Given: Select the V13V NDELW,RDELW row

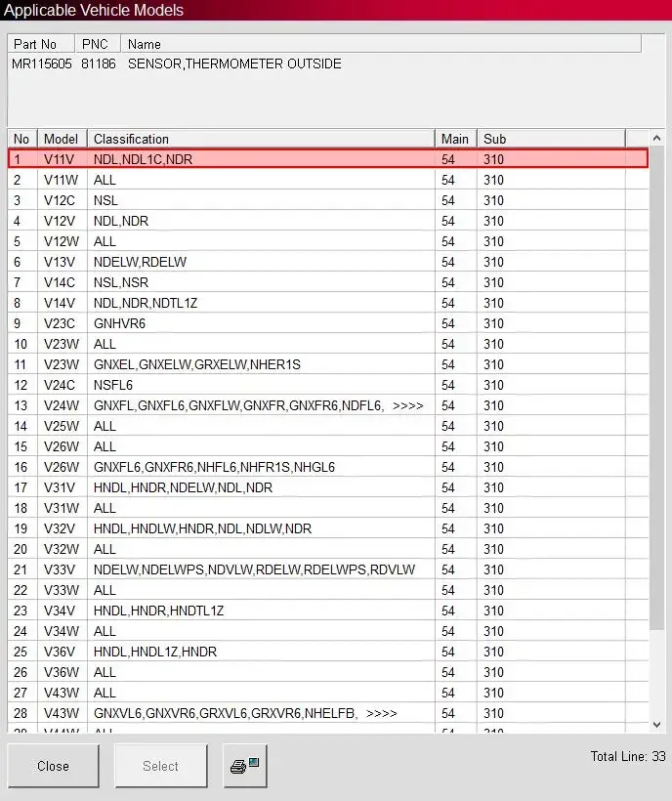Looking at the screenshot, I should [328, 262].
